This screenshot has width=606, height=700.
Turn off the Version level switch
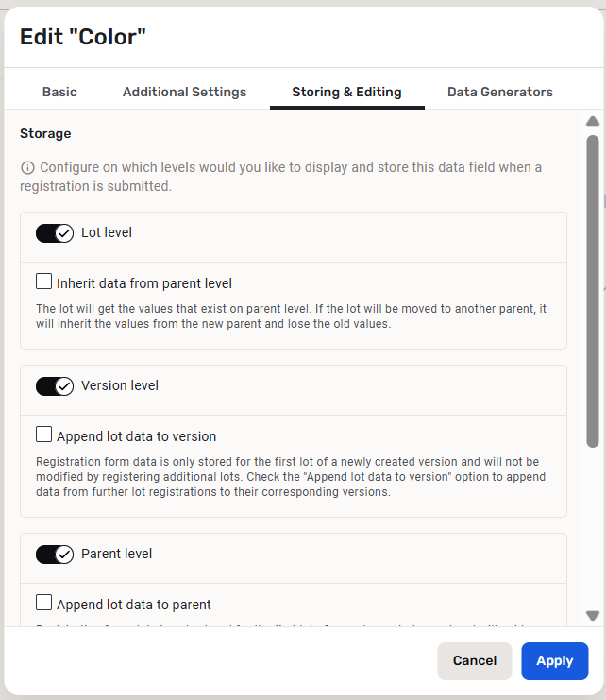coord(55,385)
